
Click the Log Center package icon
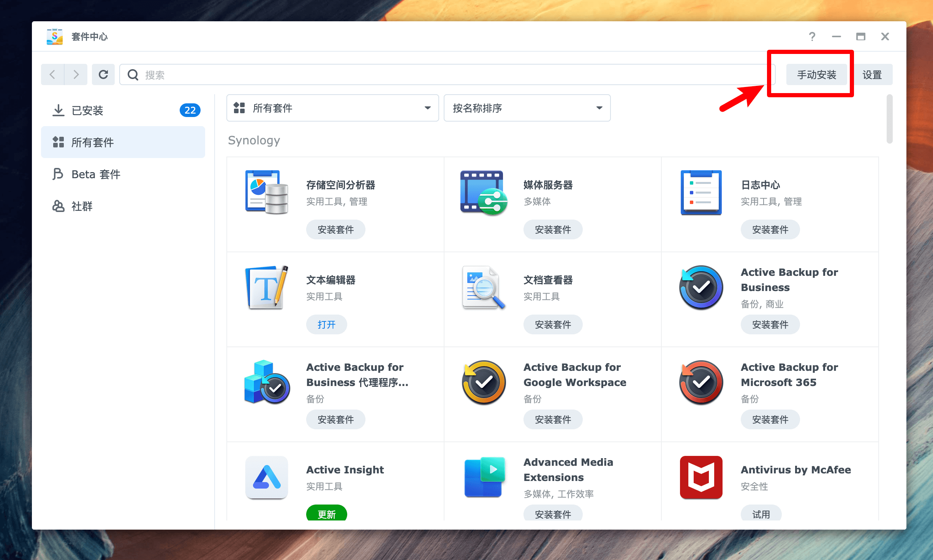701,192
